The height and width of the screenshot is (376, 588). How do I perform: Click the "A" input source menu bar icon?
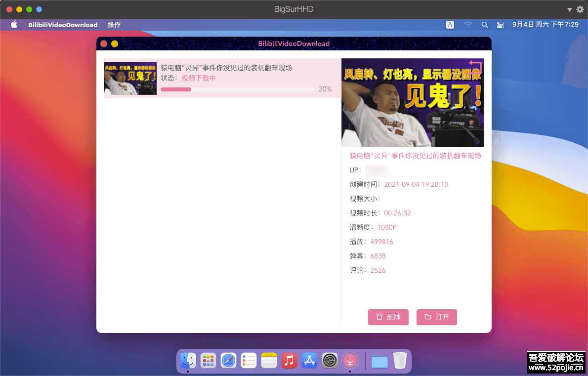pyautogui.click(x=450, y=24)
